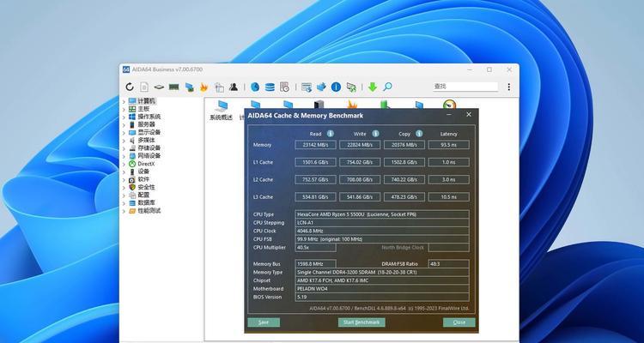The width and height of the screenshot is (644, 343).
Task: Click the L3 Cache Latency 10.5 ns value
Action: click(x=448, y=197)
